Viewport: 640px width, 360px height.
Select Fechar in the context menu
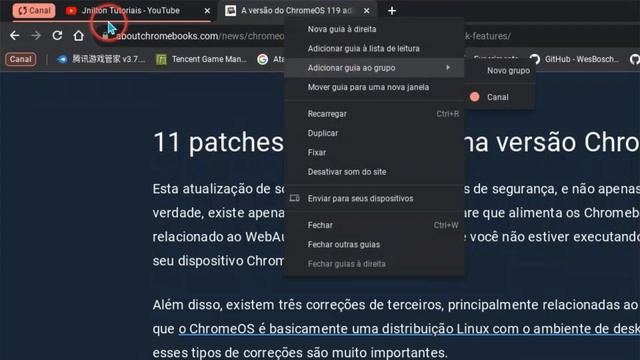374,225
